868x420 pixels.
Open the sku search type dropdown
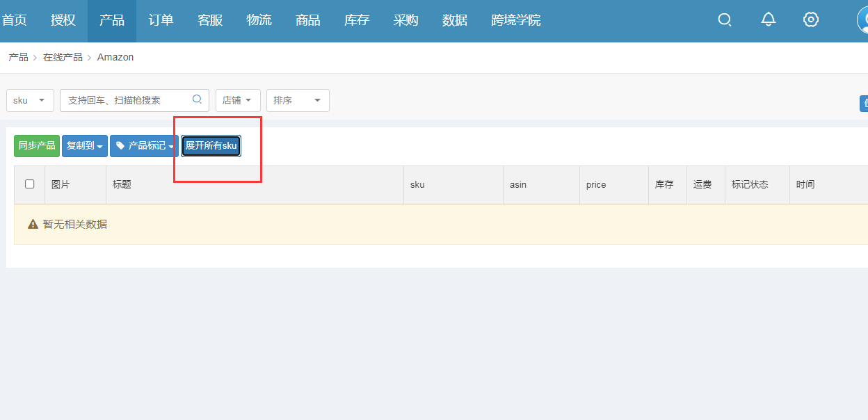(x=30, y=100)
